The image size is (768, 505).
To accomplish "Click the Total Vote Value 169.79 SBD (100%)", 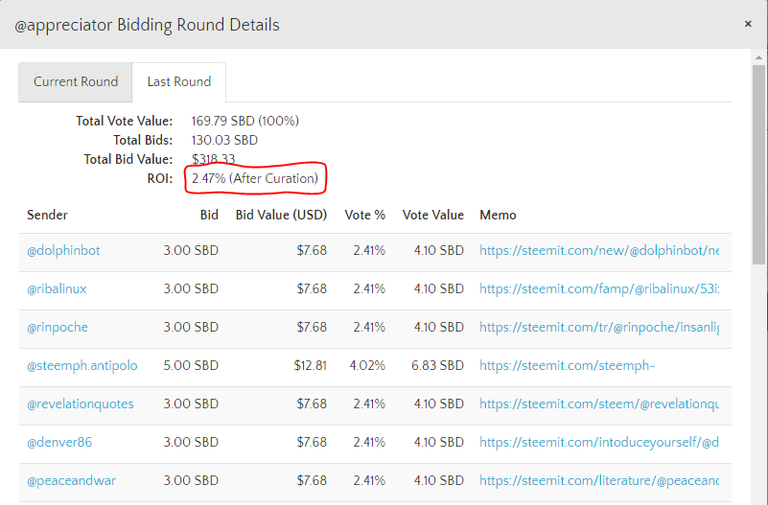I will coord(245,121).
